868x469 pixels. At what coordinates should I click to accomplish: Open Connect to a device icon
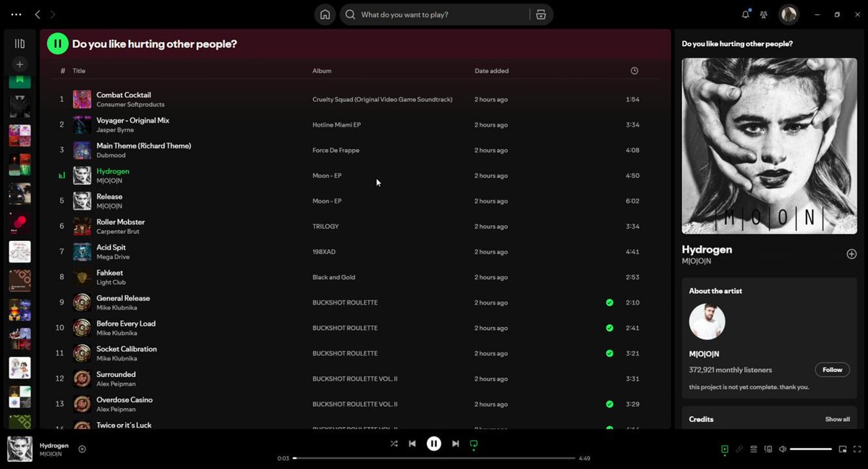click(768, 449)
